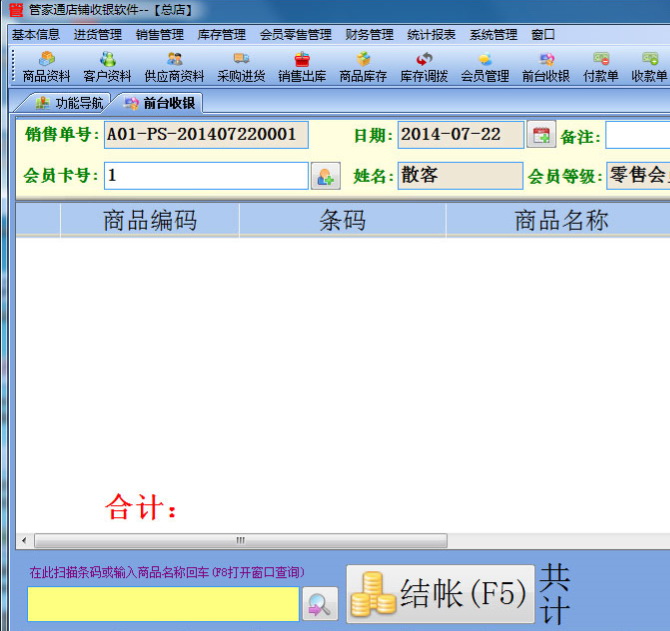
Task: Click the 商品名称 column header
Action: coord(558,220)
